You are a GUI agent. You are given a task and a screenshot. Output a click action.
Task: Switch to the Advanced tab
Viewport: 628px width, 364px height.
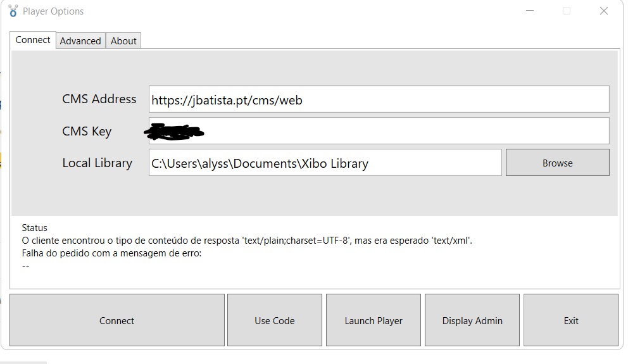(80, 41)
